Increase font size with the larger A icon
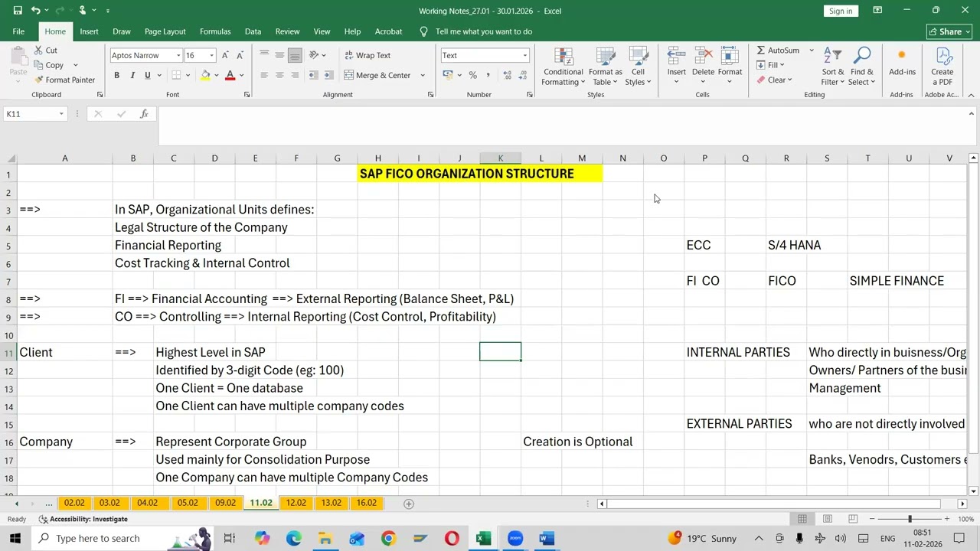The width and height of the screenshot is (980, 551). point(225,55)
